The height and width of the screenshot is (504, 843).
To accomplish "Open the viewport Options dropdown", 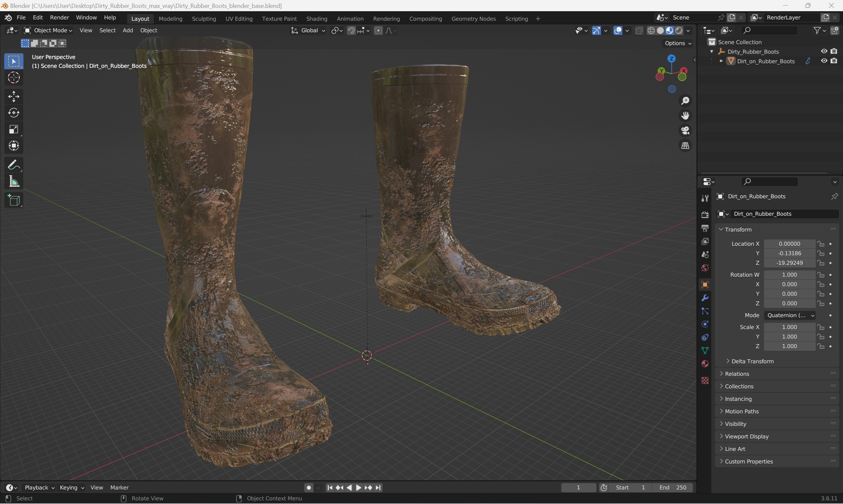I will coord(678,43).
